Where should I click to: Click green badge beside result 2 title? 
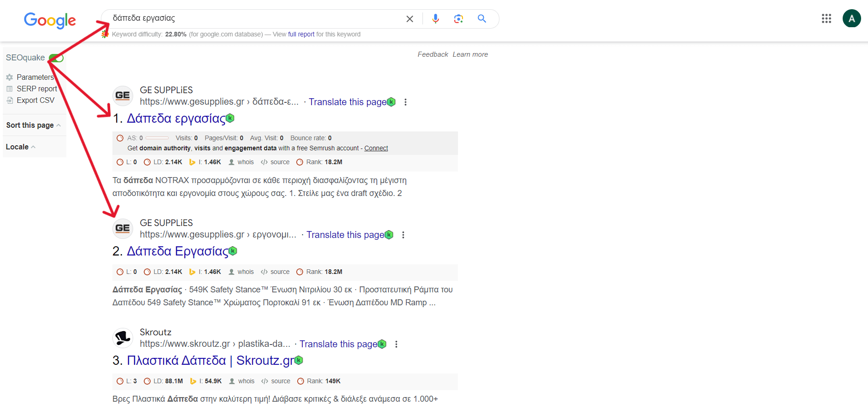233,251
